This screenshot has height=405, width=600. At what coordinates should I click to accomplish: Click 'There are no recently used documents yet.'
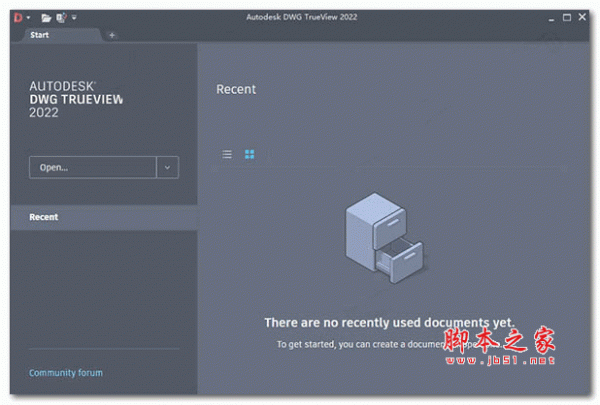(x=390, y=322)
